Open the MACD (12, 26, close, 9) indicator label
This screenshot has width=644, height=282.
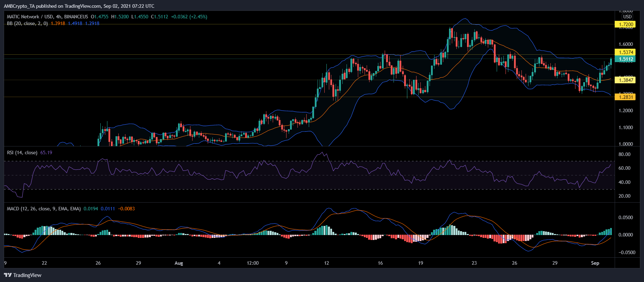pos(44,209)
